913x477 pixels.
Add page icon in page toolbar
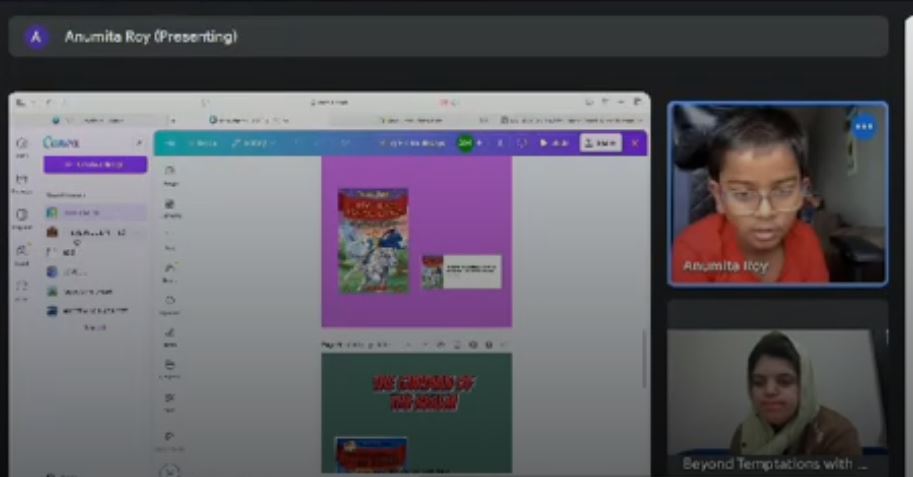[490, 345]
